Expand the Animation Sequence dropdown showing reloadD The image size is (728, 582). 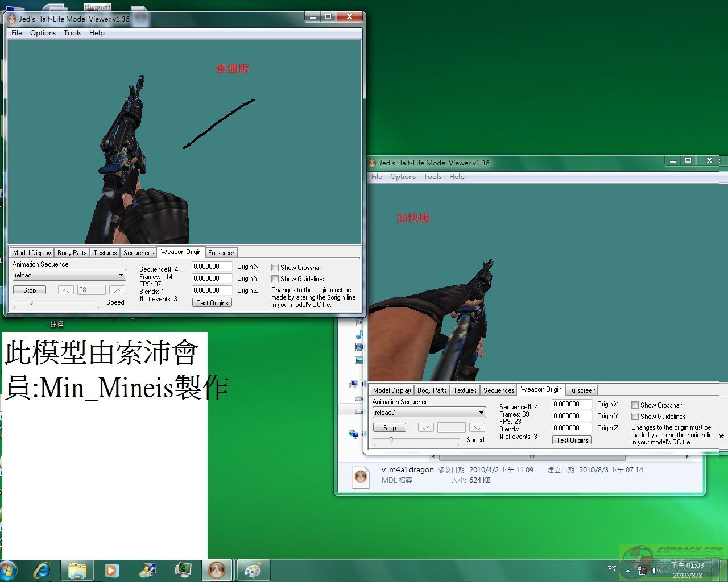429,413
